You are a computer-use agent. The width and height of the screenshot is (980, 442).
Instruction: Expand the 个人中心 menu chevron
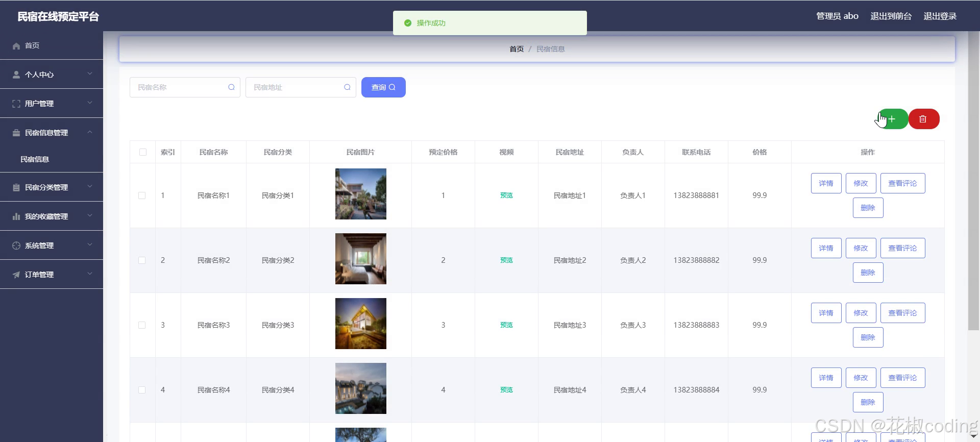tap(90, 74)
